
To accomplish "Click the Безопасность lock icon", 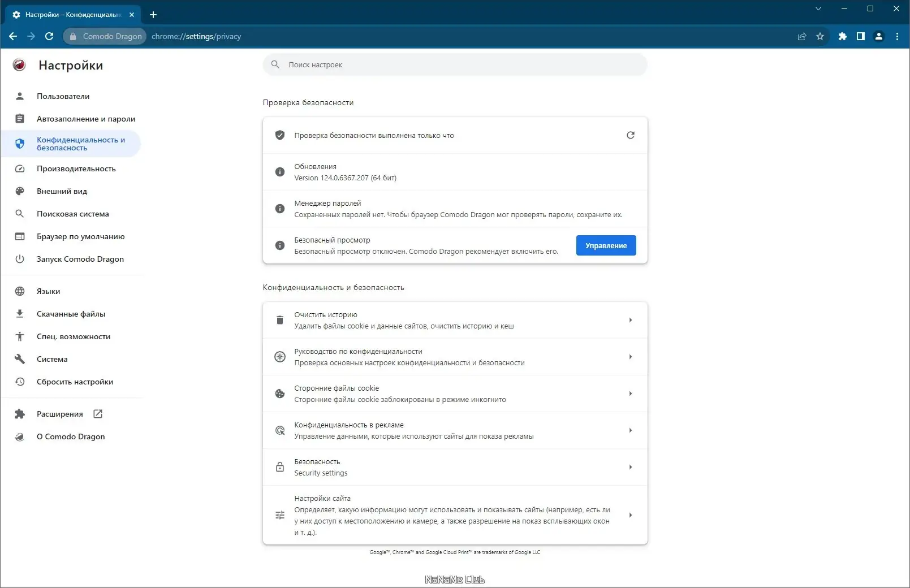I will [x=279, y=467].
